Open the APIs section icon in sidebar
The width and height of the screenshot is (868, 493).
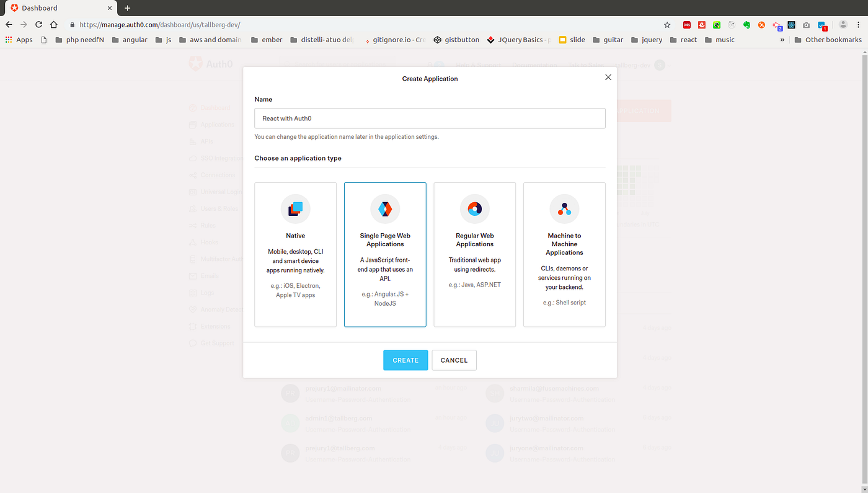pos(192,141)
